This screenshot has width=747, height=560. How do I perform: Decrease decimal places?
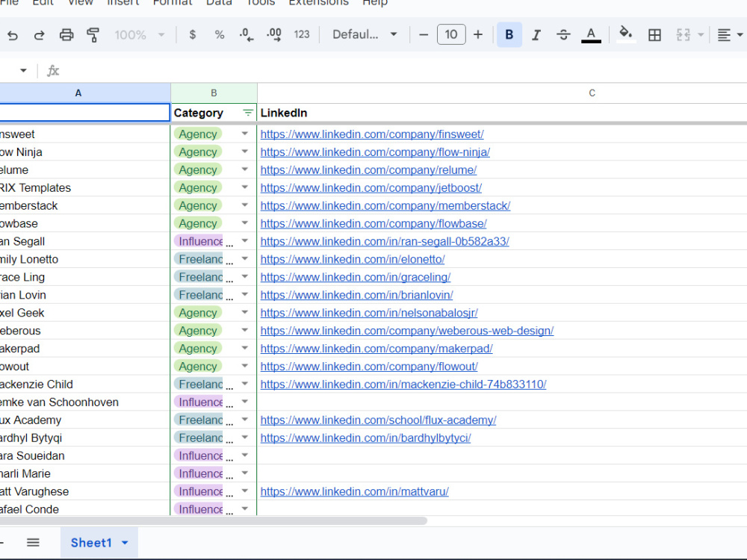tap(246, 34)
